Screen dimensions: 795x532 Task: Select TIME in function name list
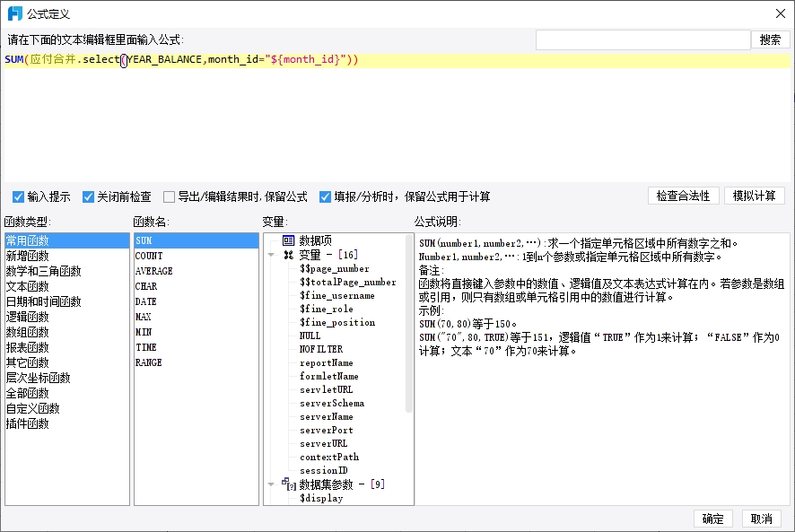(x=197, y=347)
